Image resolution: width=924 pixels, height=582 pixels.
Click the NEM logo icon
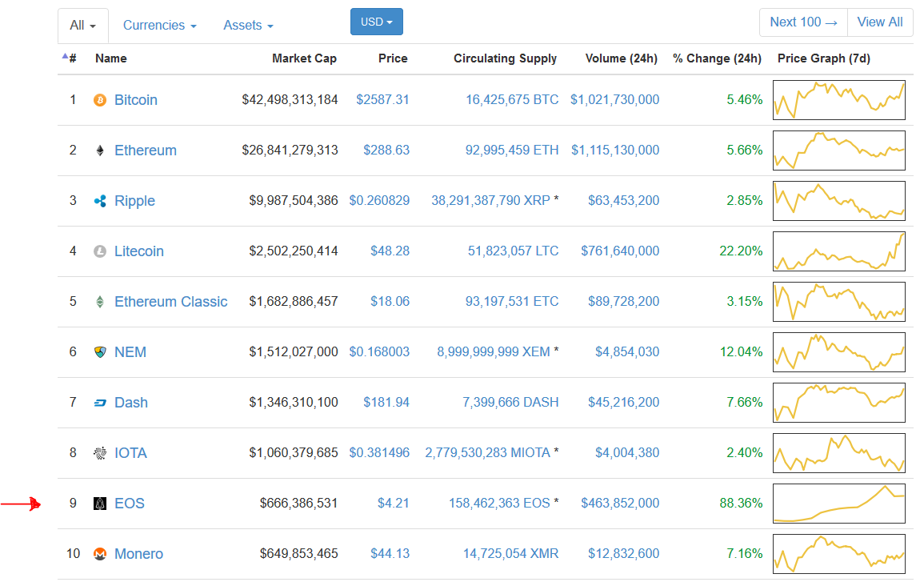pos(100,352)
